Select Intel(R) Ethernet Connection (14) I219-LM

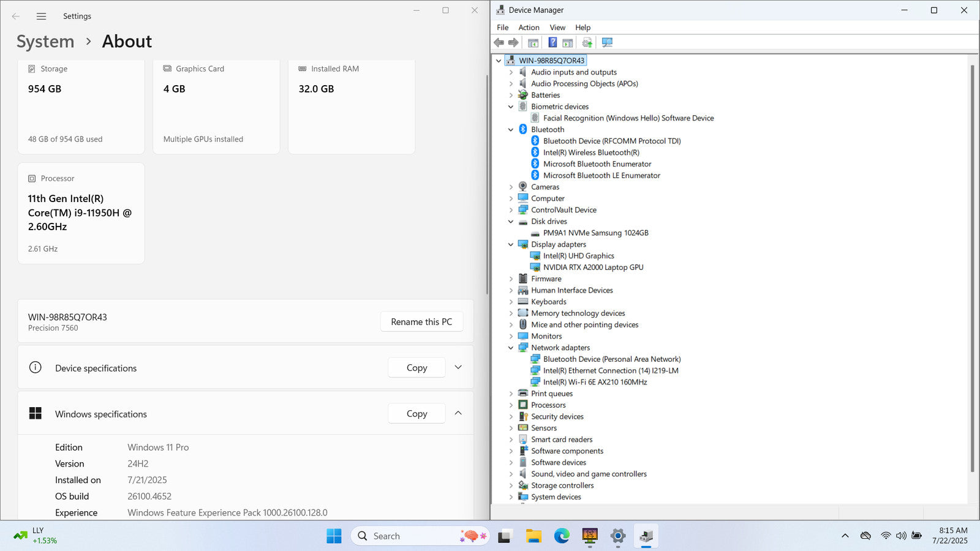[611, 370]
